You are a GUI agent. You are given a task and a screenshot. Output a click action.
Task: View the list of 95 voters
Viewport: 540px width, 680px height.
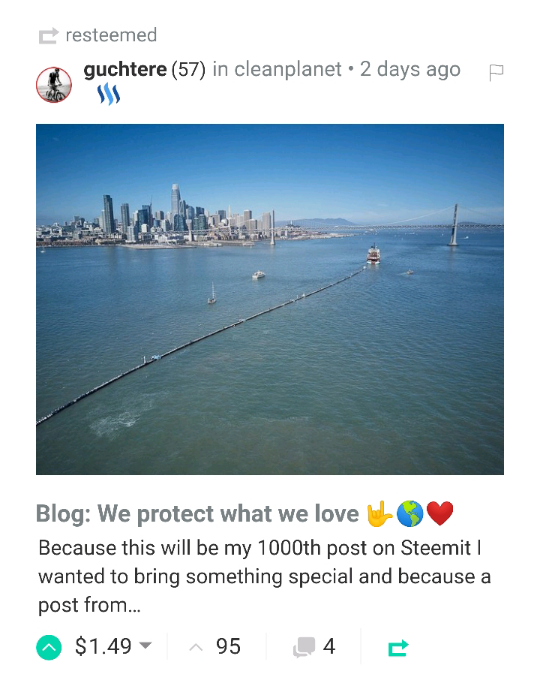point(228,647)
